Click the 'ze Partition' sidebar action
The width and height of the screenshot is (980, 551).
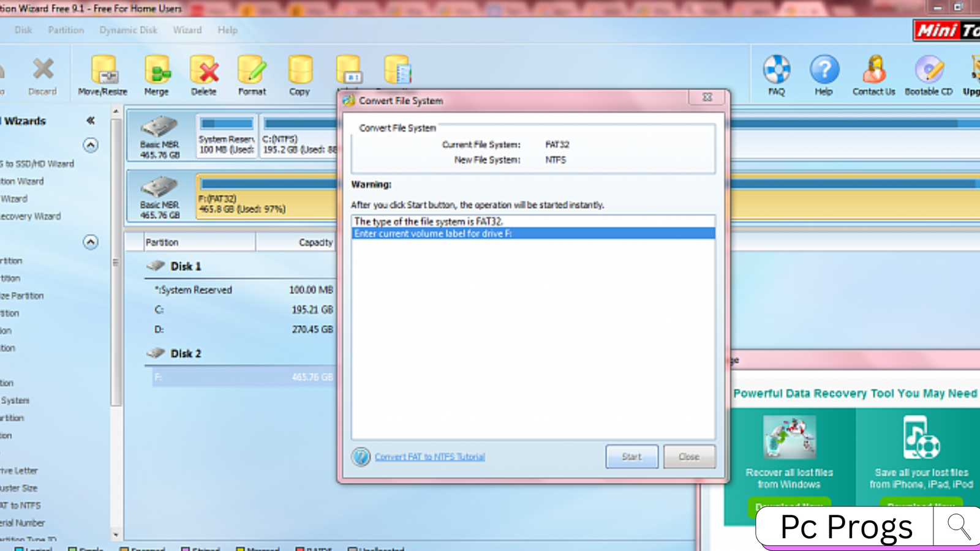[x=22, y=296]
